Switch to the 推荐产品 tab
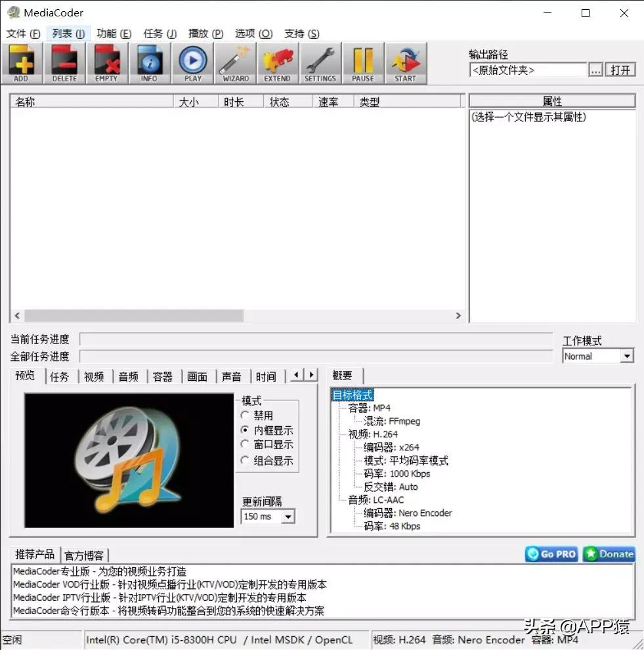The width and height of the screenshot is (644, 650). tap(35, 554)
